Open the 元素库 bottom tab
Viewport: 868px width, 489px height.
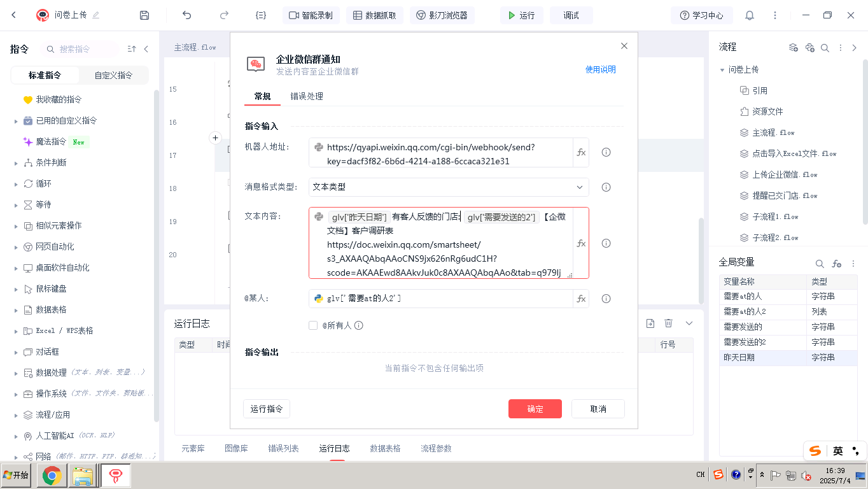(x=193, y=448)
